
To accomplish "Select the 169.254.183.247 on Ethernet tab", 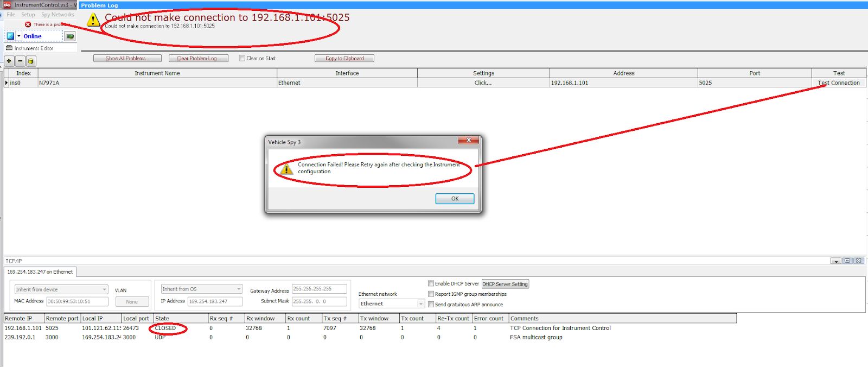I will click(40, 272).
